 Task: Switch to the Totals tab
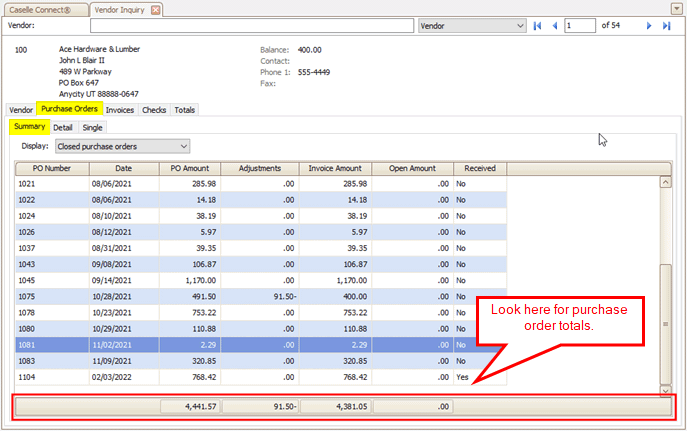click(185, 110)
